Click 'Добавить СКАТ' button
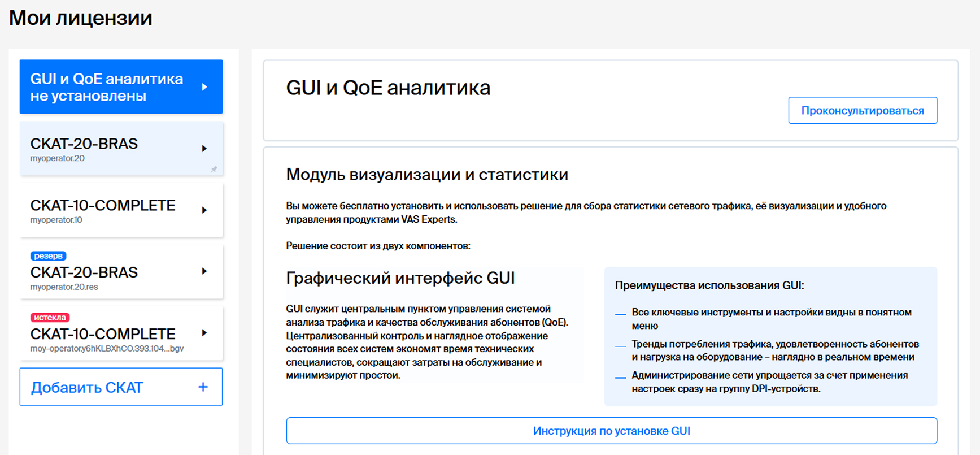Viewport: 980px width, 455px height. 121,387
